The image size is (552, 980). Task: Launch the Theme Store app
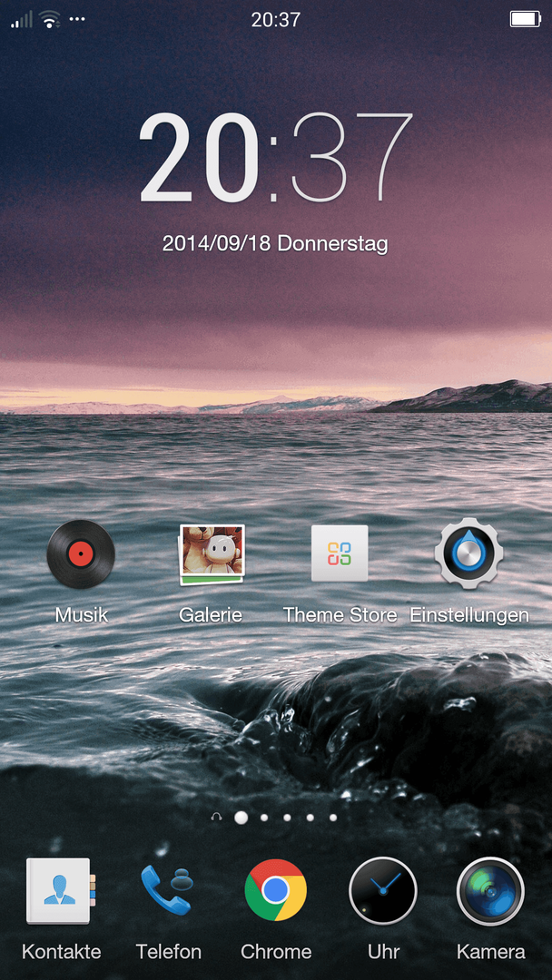tap(340, 554)
